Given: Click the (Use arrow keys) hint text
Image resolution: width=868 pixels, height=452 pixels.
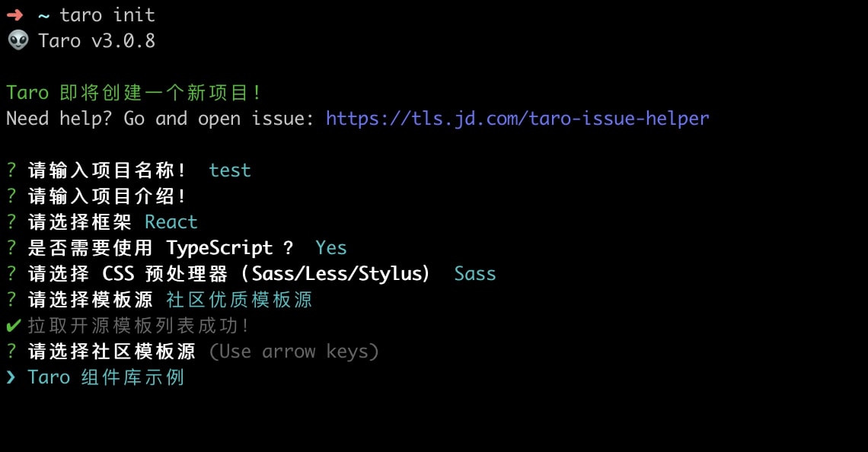Looking at the screenshot, I should pos(294,352).
